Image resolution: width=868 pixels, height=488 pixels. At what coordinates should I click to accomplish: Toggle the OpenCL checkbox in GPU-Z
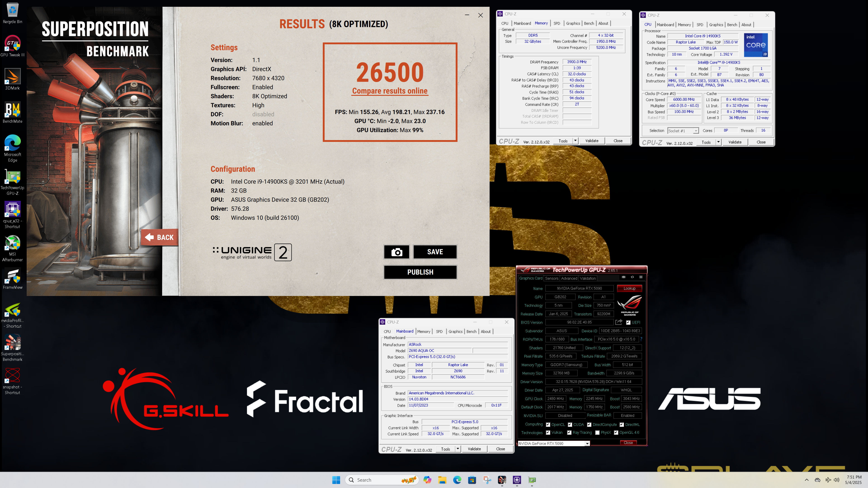pyautogui.click(x=548, y=424)
